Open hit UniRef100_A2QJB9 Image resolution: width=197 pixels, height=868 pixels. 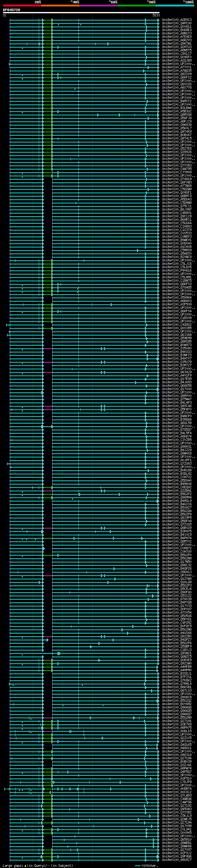coord(177,60)
